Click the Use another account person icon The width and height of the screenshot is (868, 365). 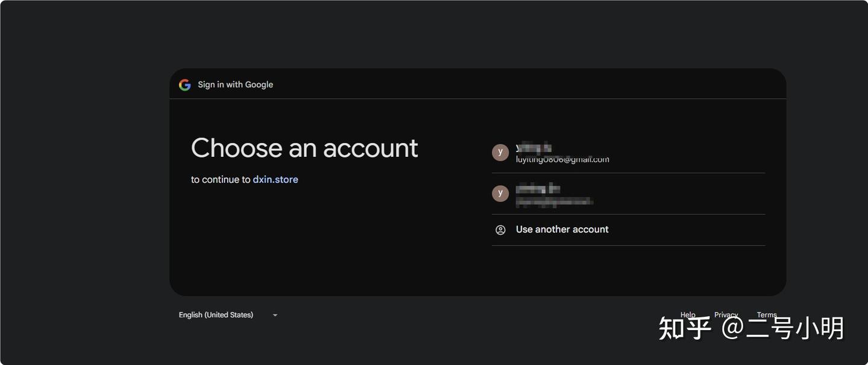click(500, 230)
